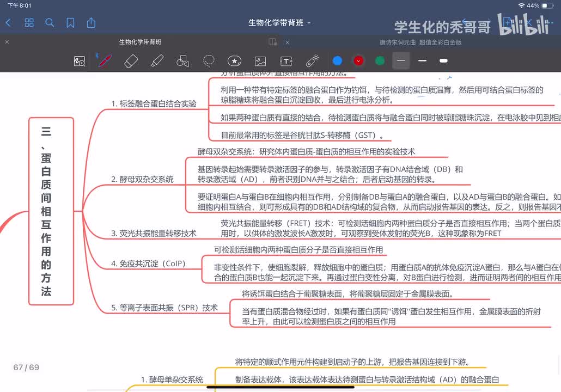This screenshot has width=561, height=392.
Task: Tap the line 将特定的顺式作用元件构建到启动子的上游
Action: coord(352,362)
